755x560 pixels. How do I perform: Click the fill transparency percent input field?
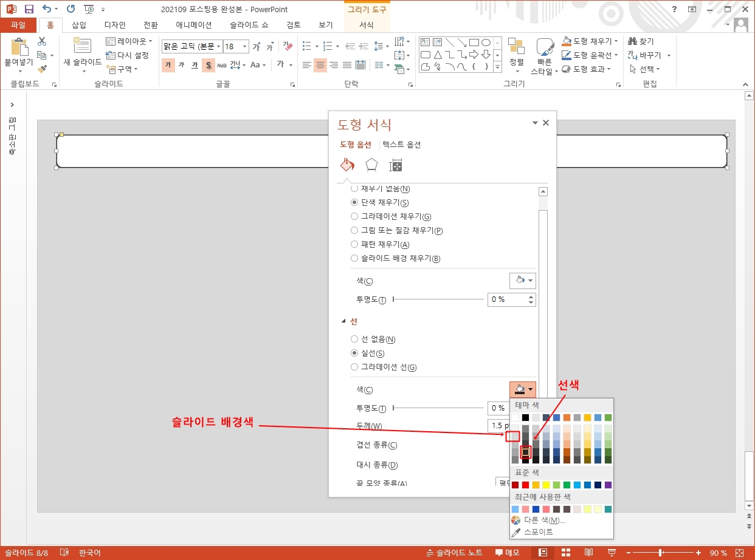(x=507, y=299)
